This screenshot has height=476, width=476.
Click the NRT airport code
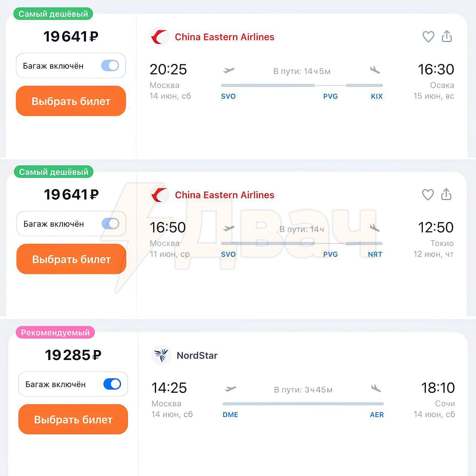point(375,254)
